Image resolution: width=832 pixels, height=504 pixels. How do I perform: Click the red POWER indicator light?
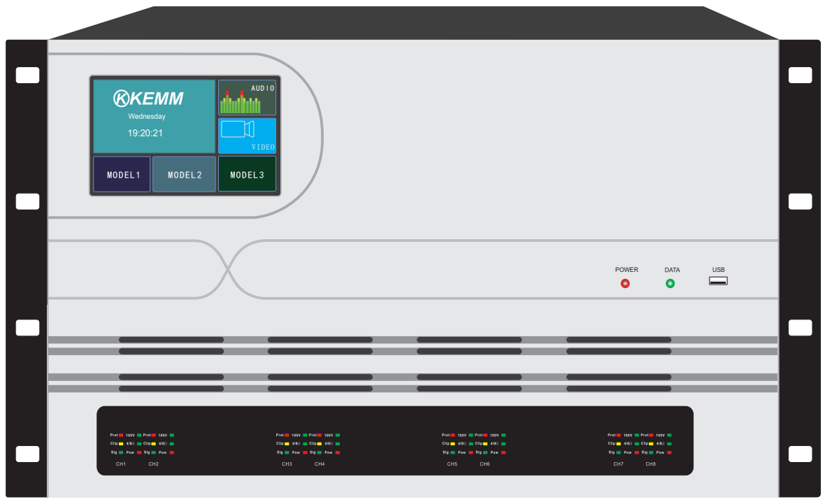tap(625, 284)
